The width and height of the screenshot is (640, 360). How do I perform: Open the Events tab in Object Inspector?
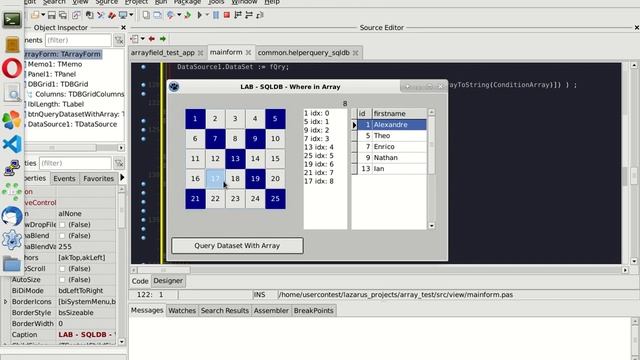coord(64,178)
